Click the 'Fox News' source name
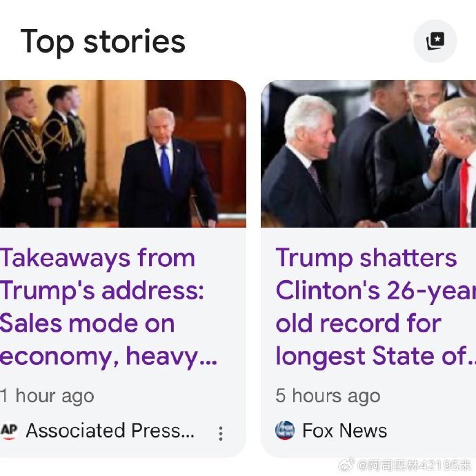This screenshot has height=476, width=476. [x=344, y=431]
